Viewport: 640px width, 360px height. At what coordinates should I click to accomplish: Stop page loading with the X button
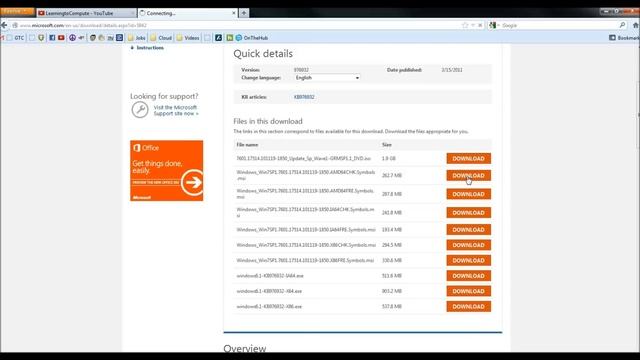pos(480,25)
